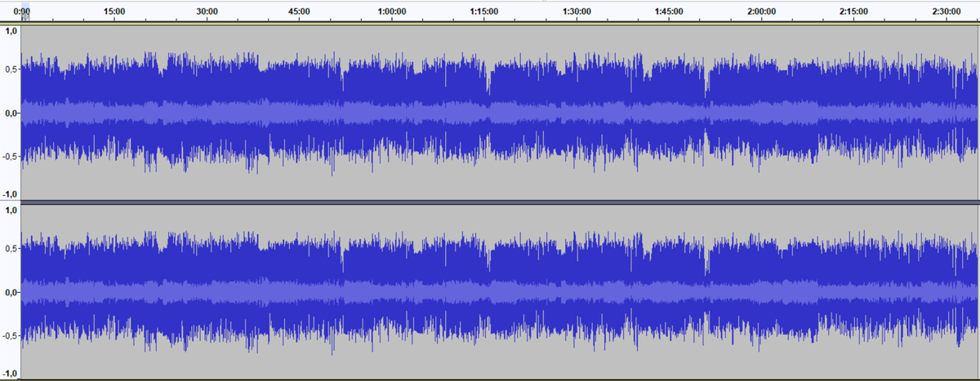
Task: Click the 1:45:00 mark on the timeline
Action: point(669,11)
